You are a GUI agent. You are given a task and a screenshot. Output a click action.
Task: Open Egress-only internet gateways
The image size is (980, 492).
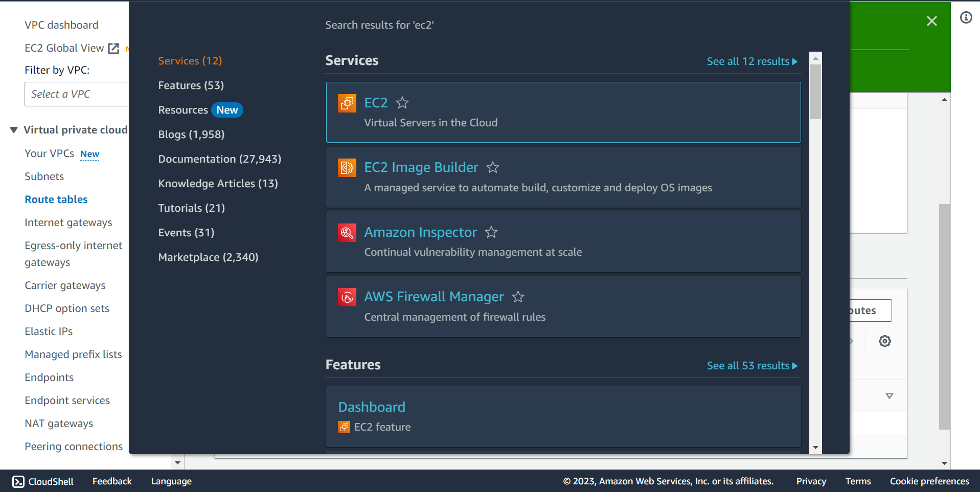click(x=74, y=254)
